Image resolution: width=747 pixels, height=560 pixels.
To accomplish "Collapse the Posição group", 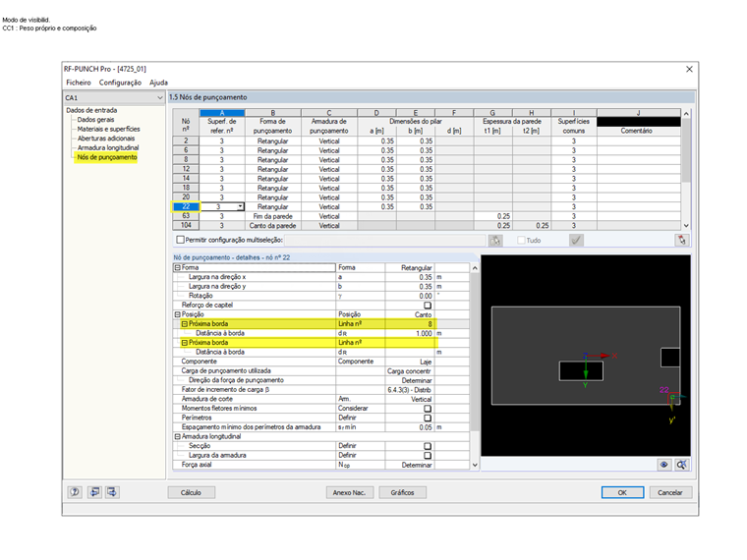I will 177,314.
